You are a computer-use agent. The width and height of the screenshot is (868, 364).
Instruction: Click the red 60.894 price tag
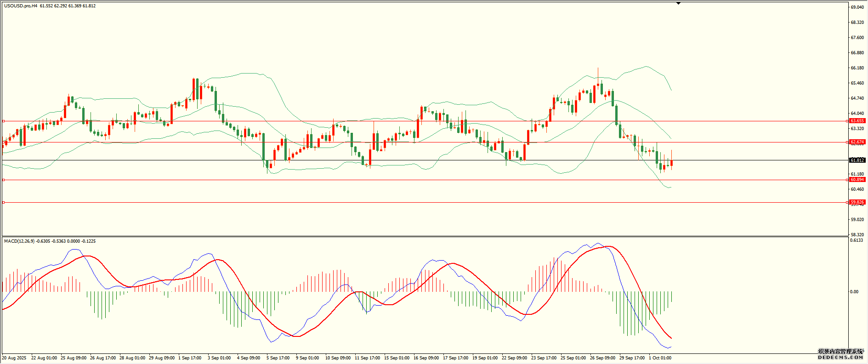pos(857,180)
